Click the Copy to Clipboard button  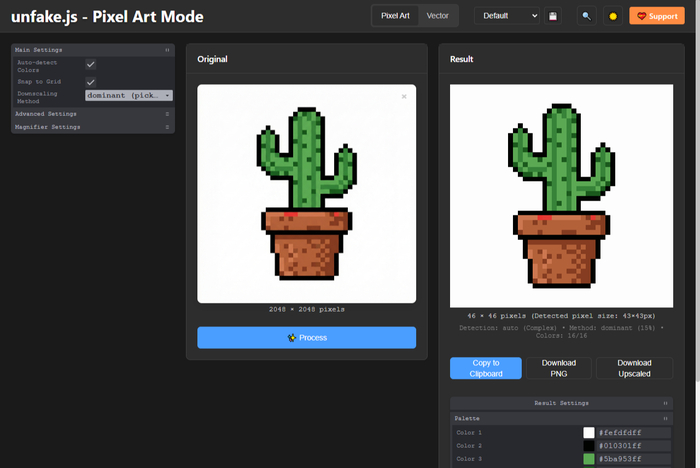click(486, 368)
